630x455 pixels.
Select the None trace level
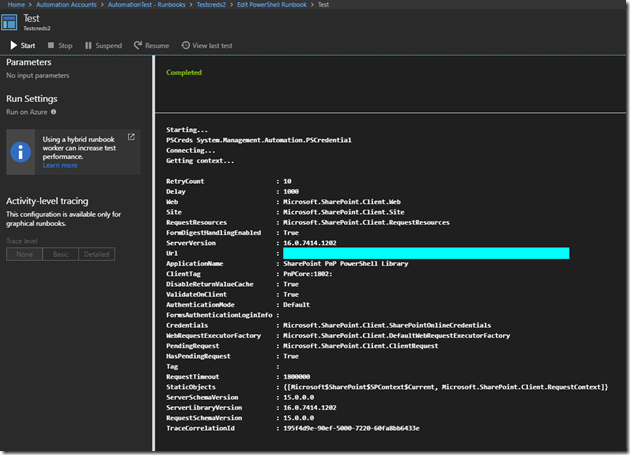[24, 255]
